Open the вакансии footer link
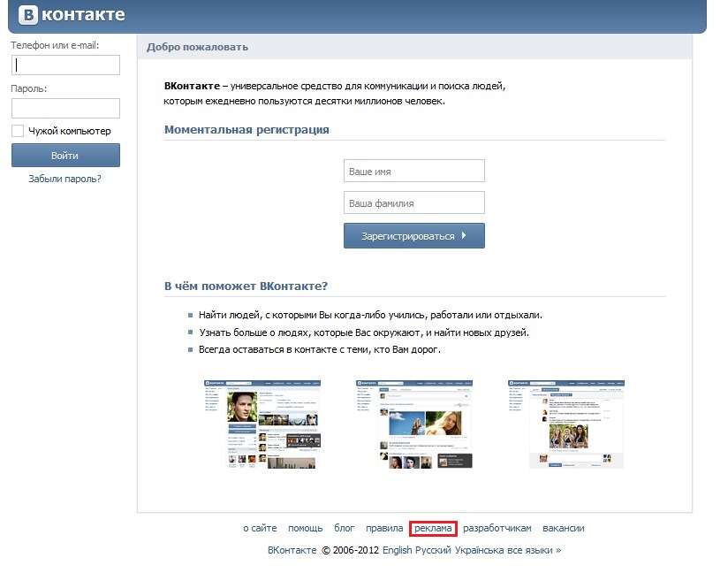The image size is (728, 573). pos(563,529)
